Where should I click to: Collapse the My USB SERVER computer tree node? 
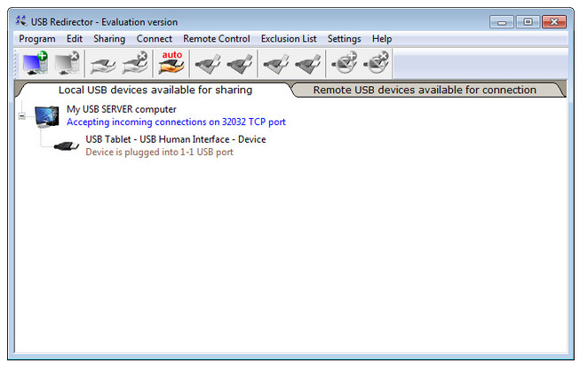tap(21, 116)
